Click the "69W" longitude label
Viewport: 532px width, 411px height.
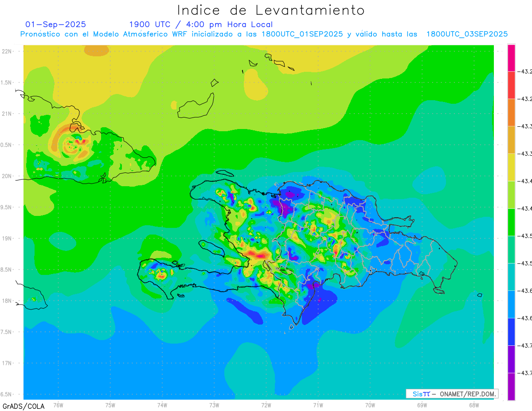point(422,405)
